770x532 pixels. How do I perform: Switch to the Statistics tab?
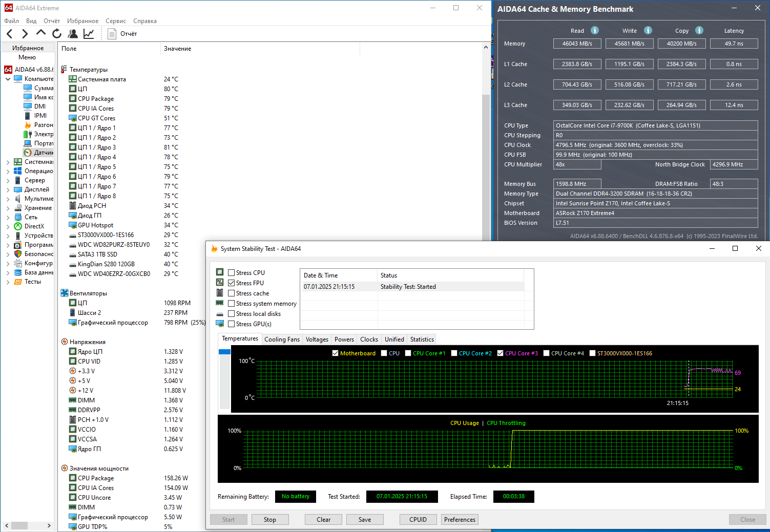pyautogui.click(x=422, y=339)
